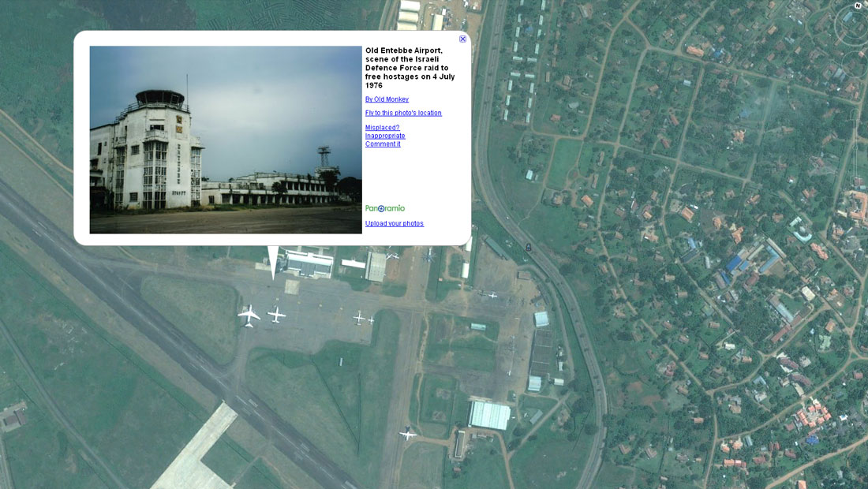Click the balloon title "Old Entebbe Airport, scene of..."
Image resolution: width=868 pixels, height=489 pixels.
(410, 68)
